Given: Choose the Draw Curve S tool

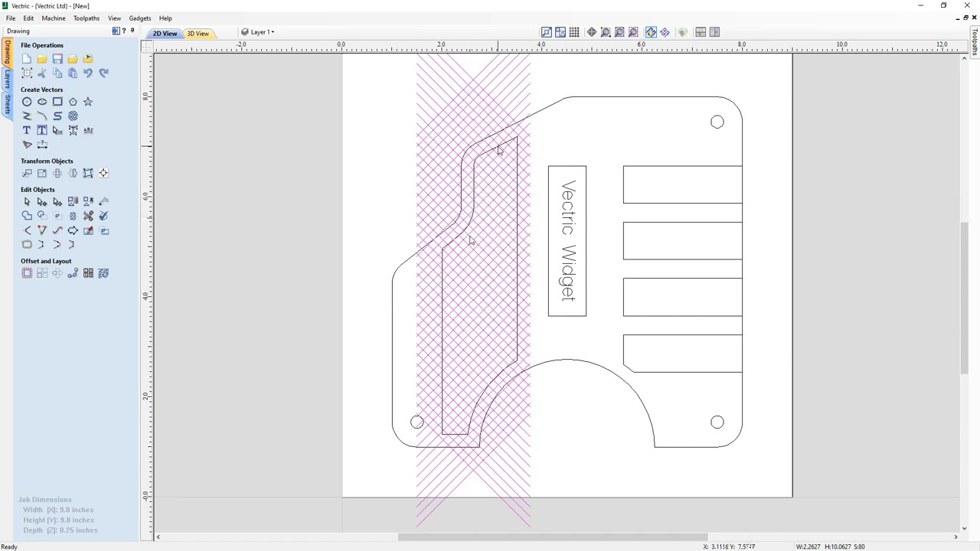Looking at the screenshot, I should click(57, 116).
